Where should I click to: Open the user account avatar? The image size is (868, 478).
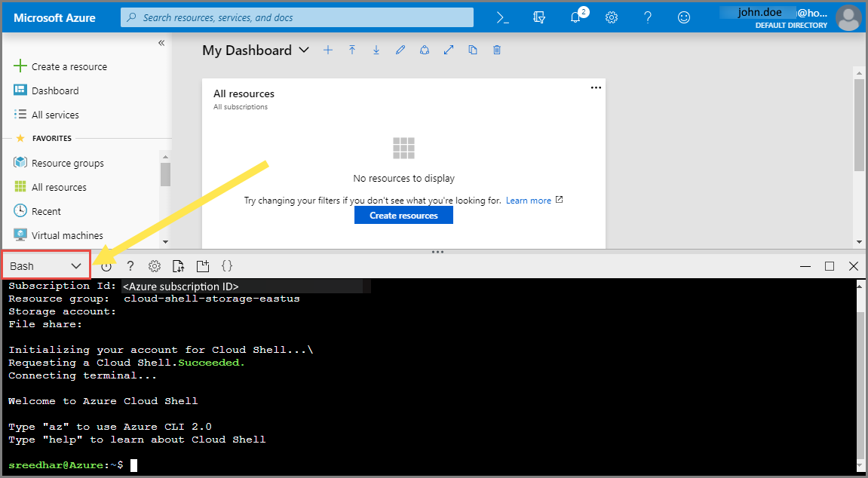point(848,17)
